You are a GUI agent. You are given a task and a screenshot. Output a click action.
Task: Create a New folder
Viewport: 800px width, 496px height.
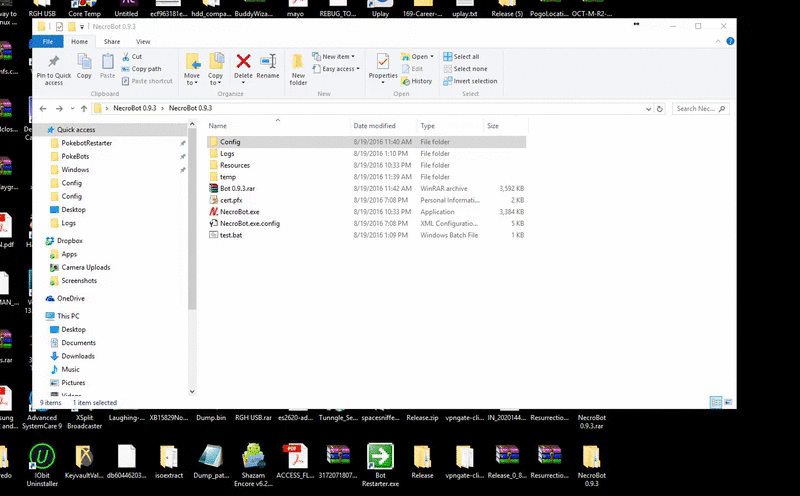298,69
